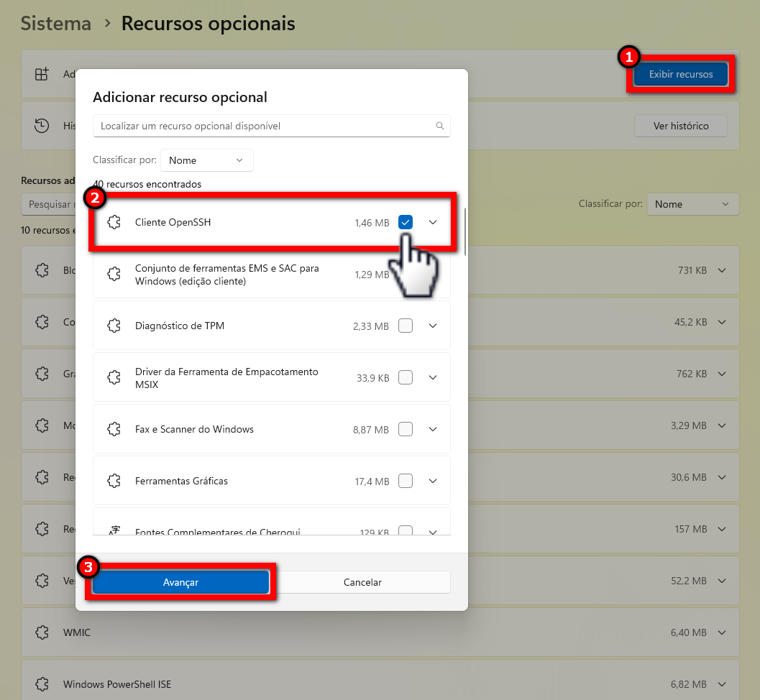
Task: Select the Diagnóstico de TPM label
Action: [180, 326]
